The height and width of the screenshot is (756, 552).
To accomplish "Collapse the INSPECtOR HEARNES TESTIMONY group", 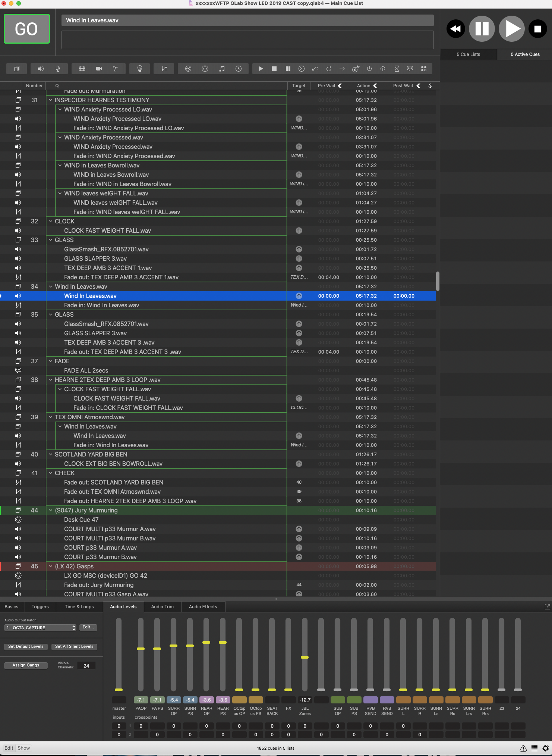I will 51,100.
